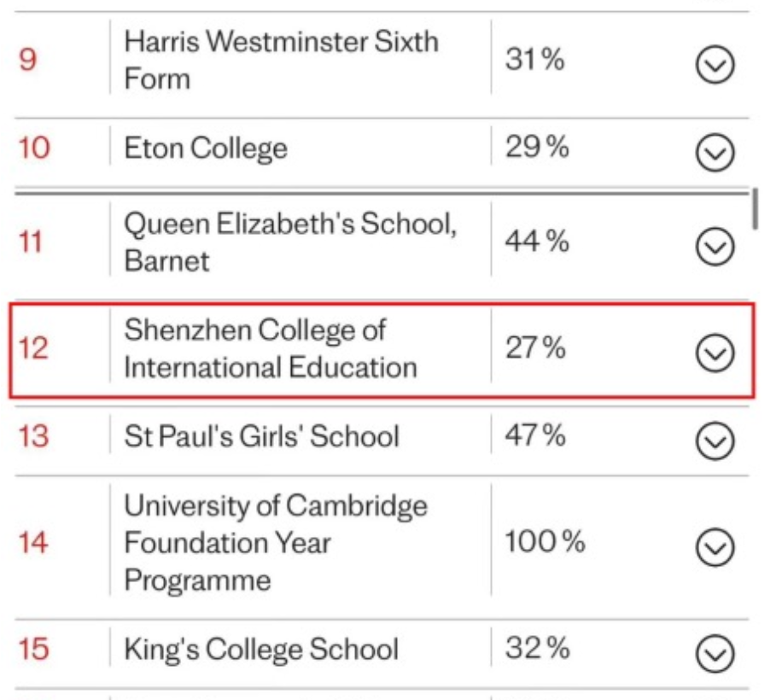Image resolution: width=782 pixels, height=700 pixels.
Task: Expand St Paul's Girls' School chevron
Action: [x=715, y=440]
